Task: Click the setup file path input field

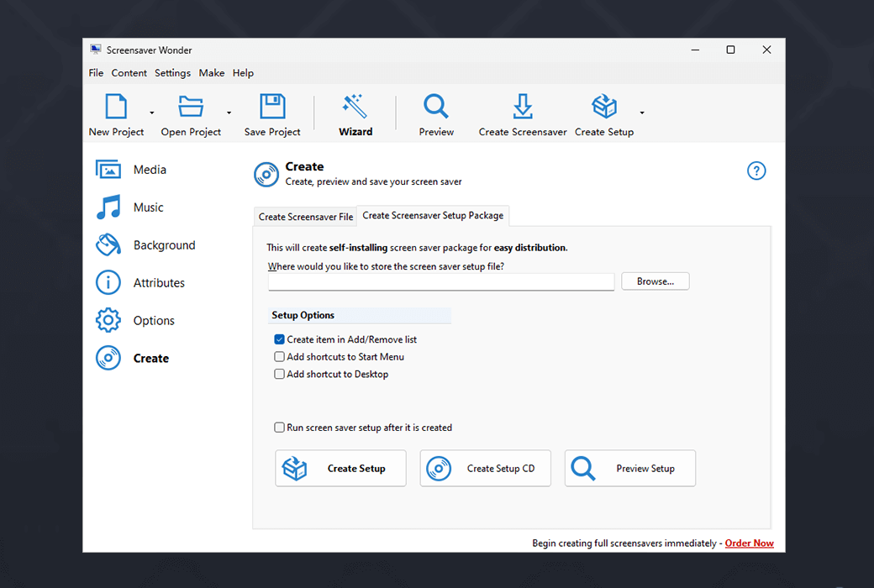Action: point(441,282)
